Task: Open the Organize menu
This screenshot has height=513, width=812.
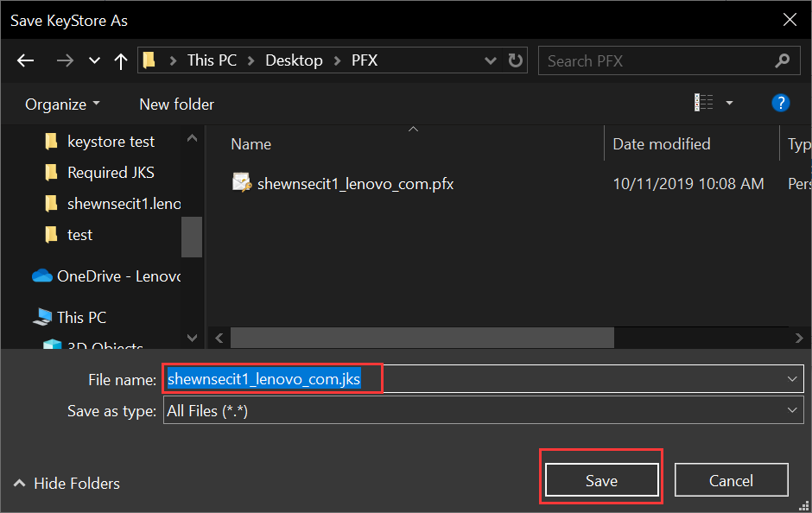Action: [x=59, y=103]
